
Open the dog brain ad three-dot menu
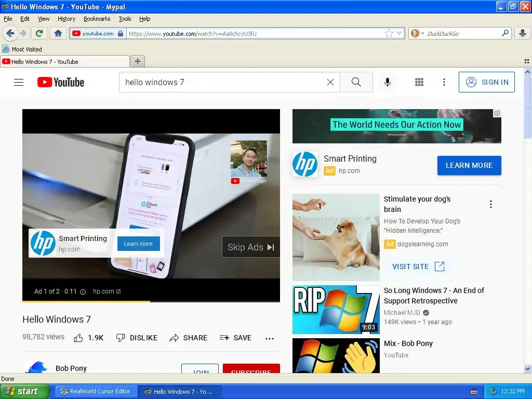(x=490, y=204)
